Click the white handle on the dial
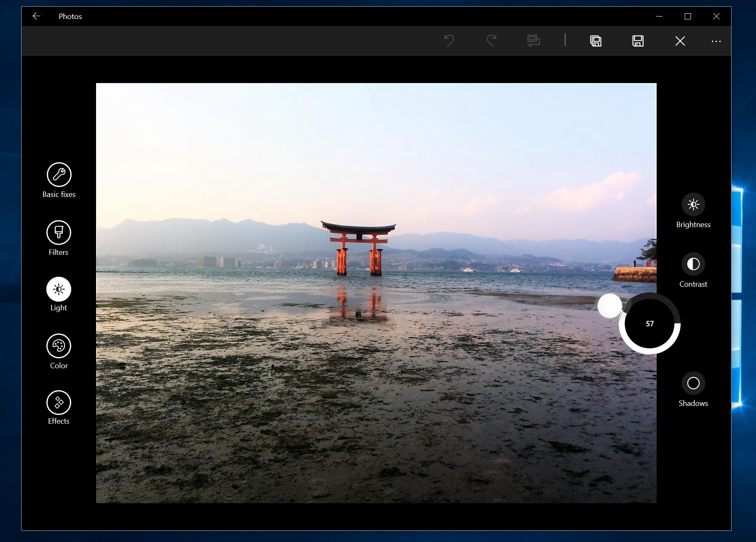Viewport: 756px width, 542px height. (609, 306)
